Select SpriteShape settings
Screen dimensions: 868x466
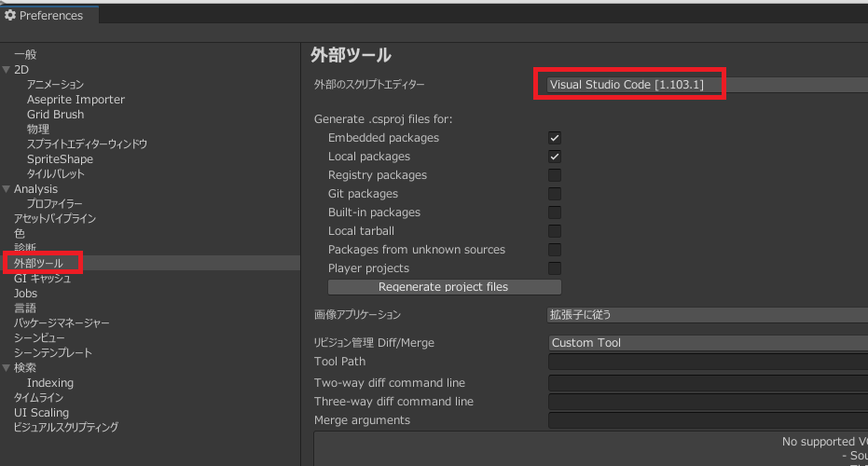pos(60,159)
